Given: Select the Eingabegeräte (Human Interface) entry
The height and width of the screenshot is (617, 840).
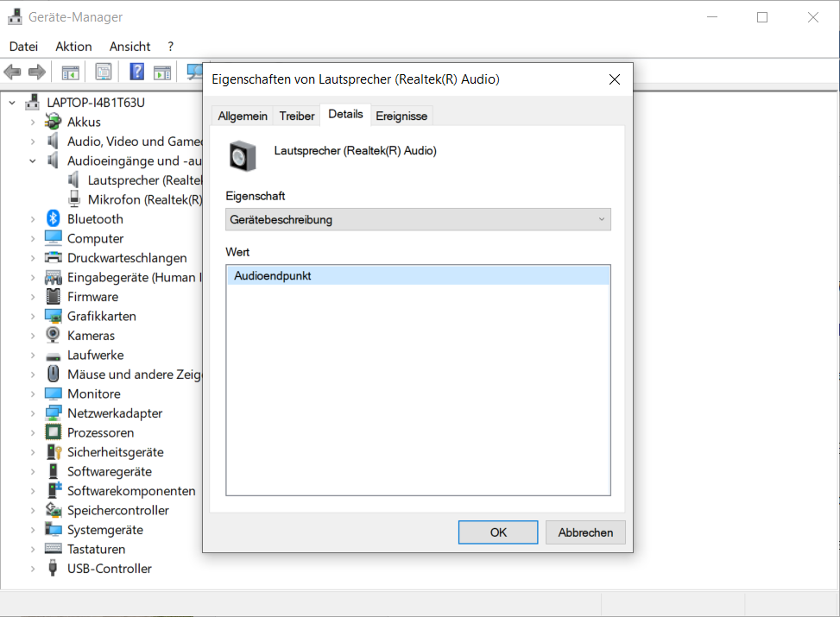Looking at the screenshot, I should [x=135, y=278].
